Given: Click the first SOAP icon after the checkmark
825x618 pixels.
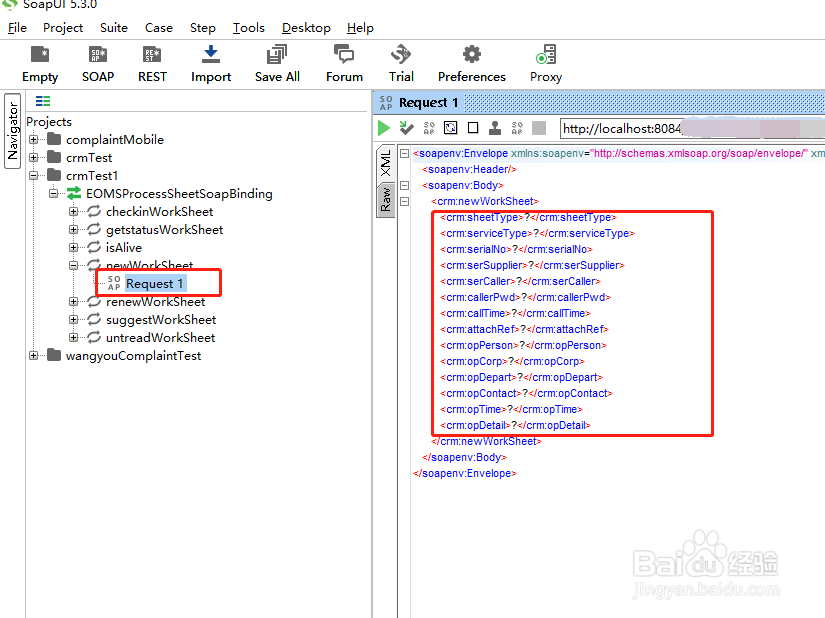Looking at the screenshot, I should 429,128.
